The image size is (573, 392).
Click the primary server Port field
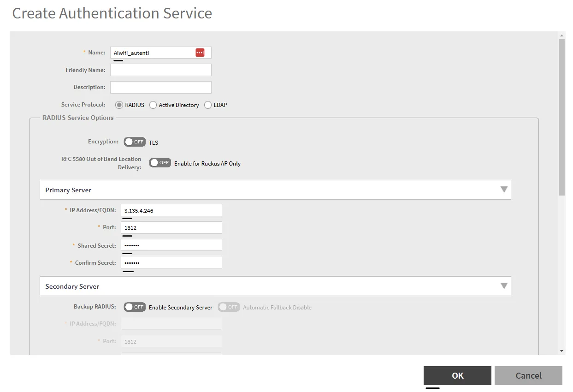click(x=171, y=228)
